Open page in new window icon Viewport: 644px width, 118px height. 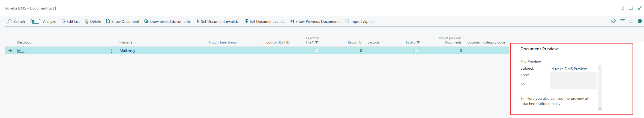(631, 8)
